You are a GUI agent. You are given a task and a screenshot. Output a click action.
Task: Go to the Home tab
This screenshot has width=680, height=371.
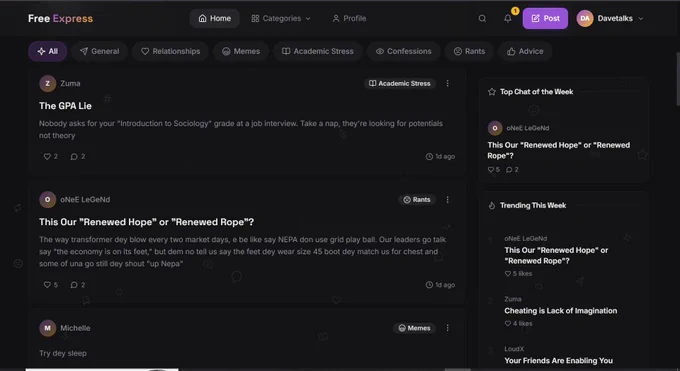[x=215, y=18]
